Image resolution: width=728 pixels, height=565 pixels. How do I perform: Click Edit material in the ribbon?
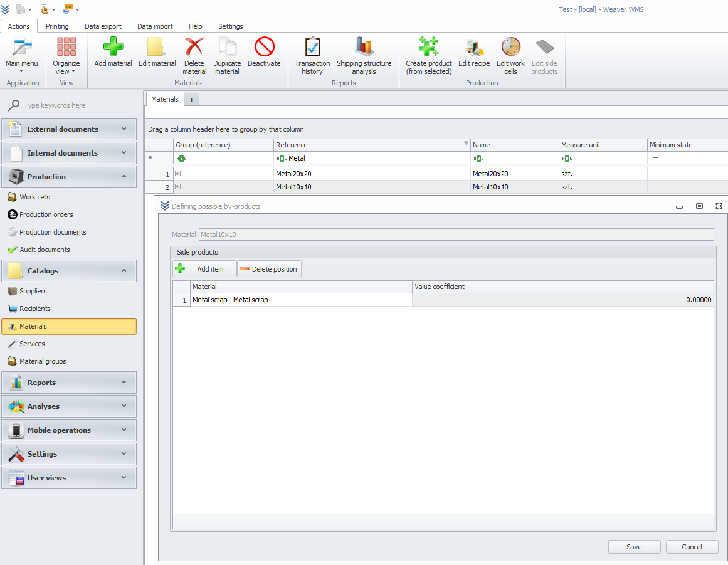(x=157, y=52)
